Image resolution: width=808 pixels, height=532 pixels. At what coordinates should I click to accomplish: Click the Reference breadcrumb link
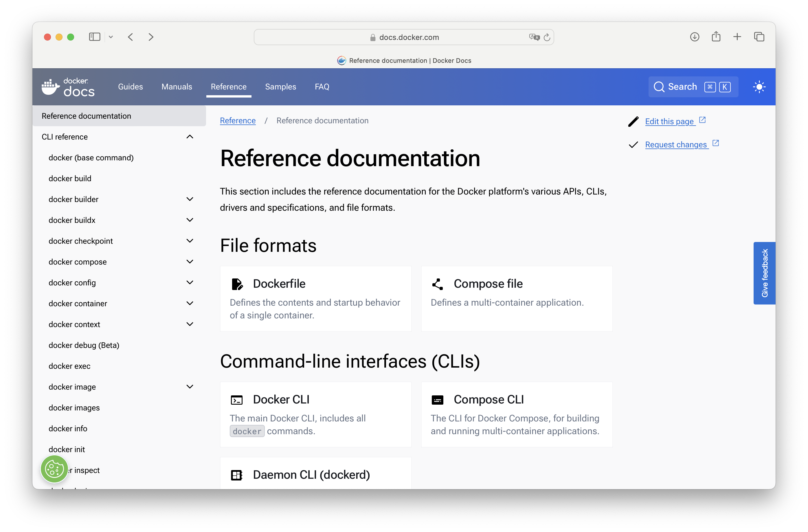[x=238, y=120]
